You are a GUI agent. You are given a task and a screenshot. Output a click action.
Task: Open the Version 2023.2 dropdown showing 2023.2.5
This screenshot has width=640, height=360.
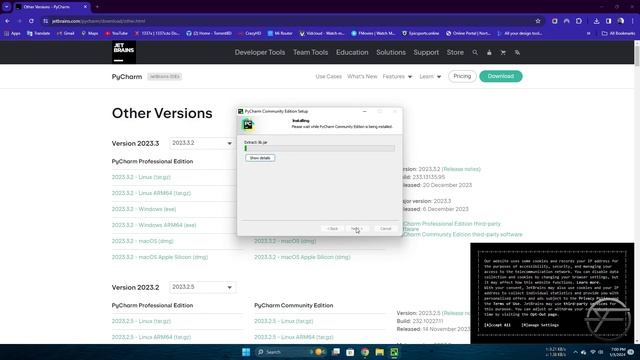[202, 287]
